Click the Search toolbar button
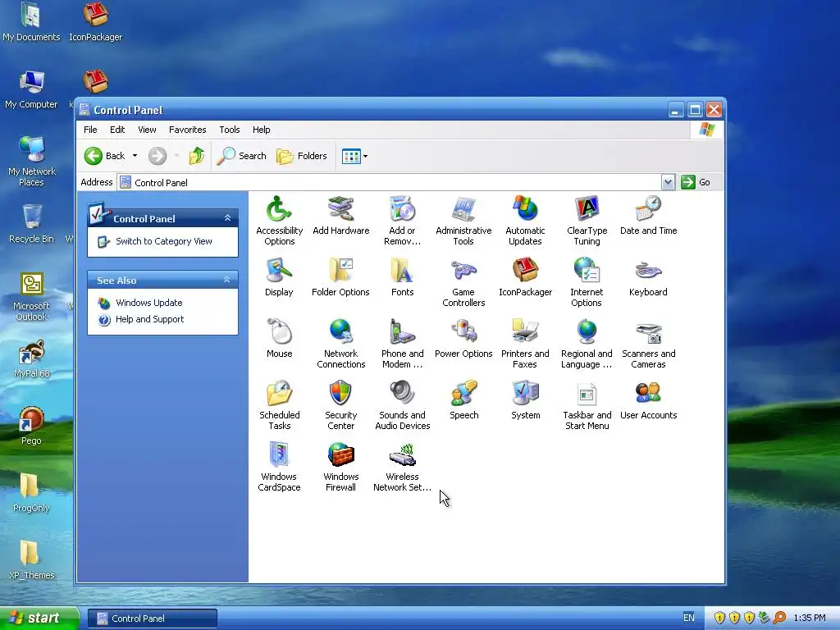This screenshot has width=840, height=630. (x=242, y=156)
